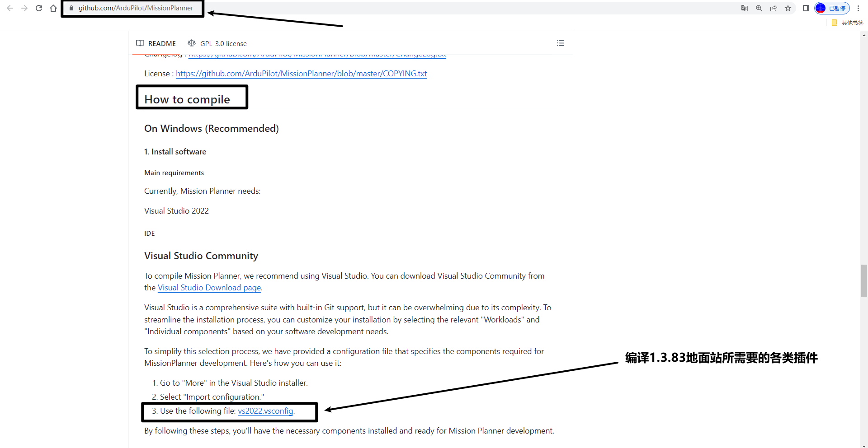Click the address bar URL field
This screenshot has width=868, height=448.
tap(136, 8)
